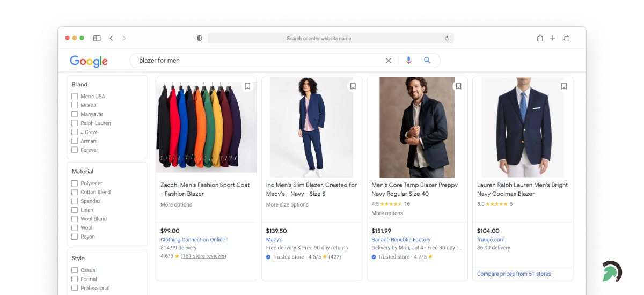
Task: Click More size options under Inc blazer
Action: (x=287, y=205)
